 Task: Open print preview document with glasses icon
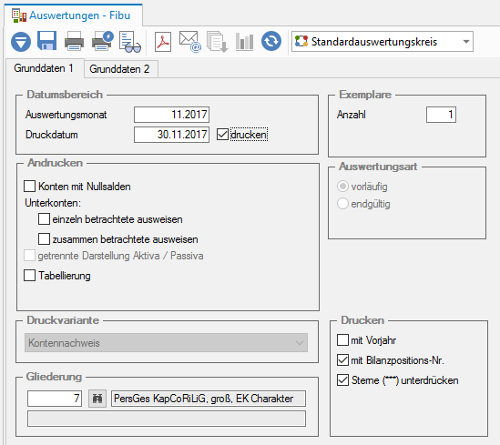point(130,42)
